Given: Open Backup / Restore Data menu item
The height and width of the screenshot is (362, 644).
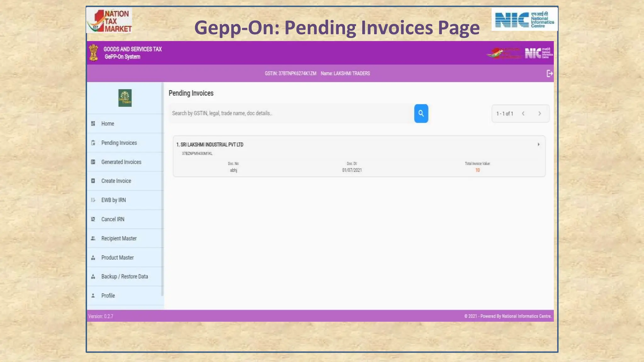Looking at the screenshot, I should pyautogui.click(x=125, y=277).
